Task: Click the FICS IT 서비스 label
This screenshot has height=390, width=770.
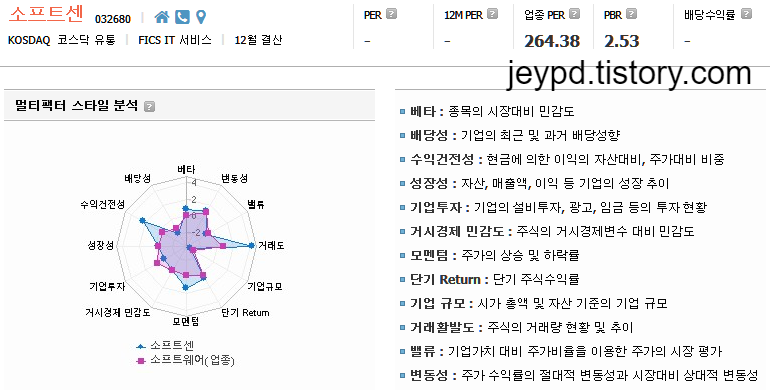Action: tap(175, 40)
